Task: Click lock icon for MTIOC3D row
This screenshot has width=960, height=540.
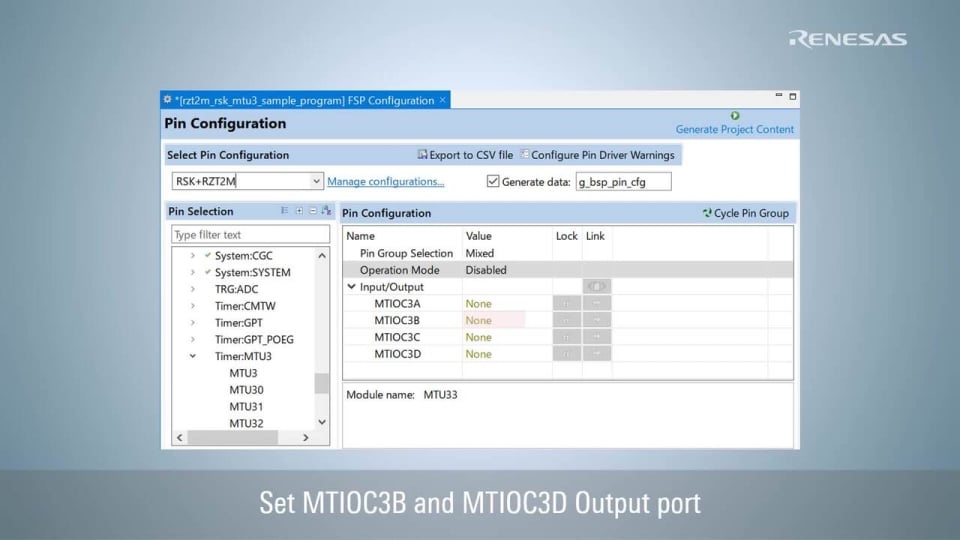Action: point(566,353)
